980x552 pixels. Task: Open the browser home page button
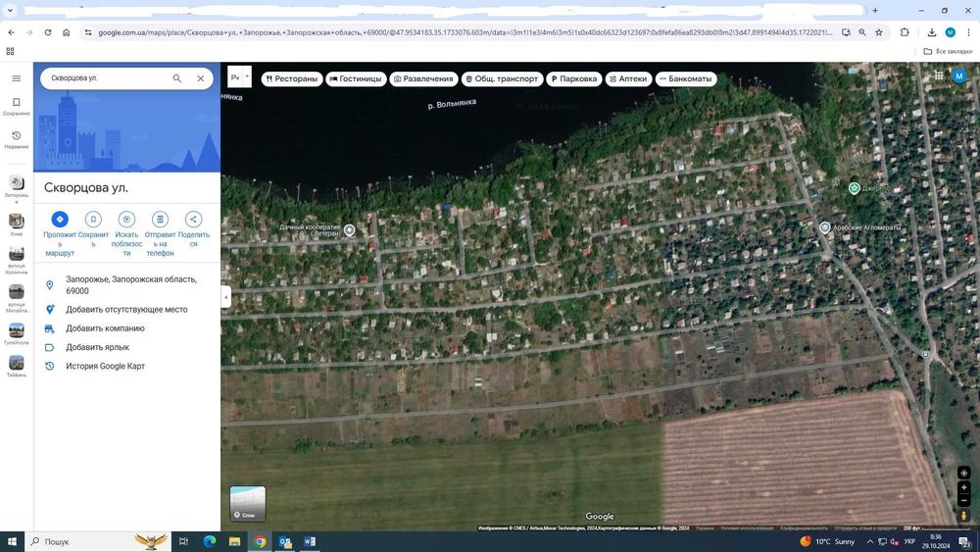pyautogui.click(x=67, y=32)
